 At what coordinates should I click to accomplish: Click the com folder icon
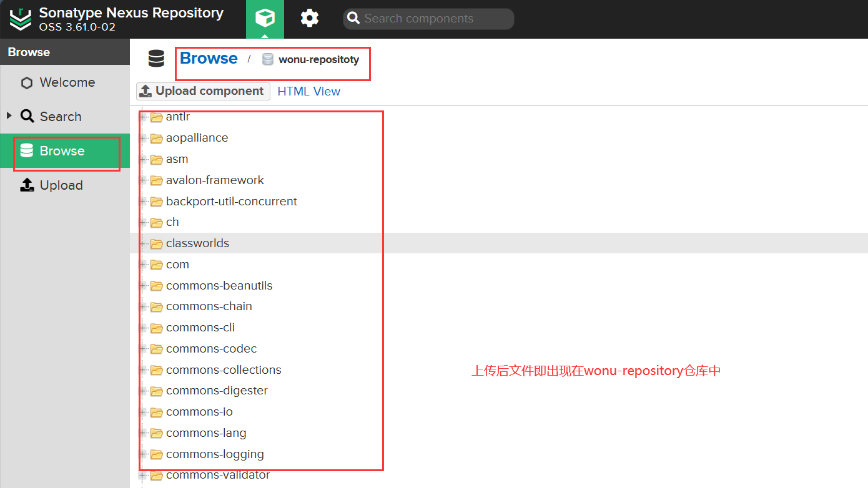click(156, 265)
